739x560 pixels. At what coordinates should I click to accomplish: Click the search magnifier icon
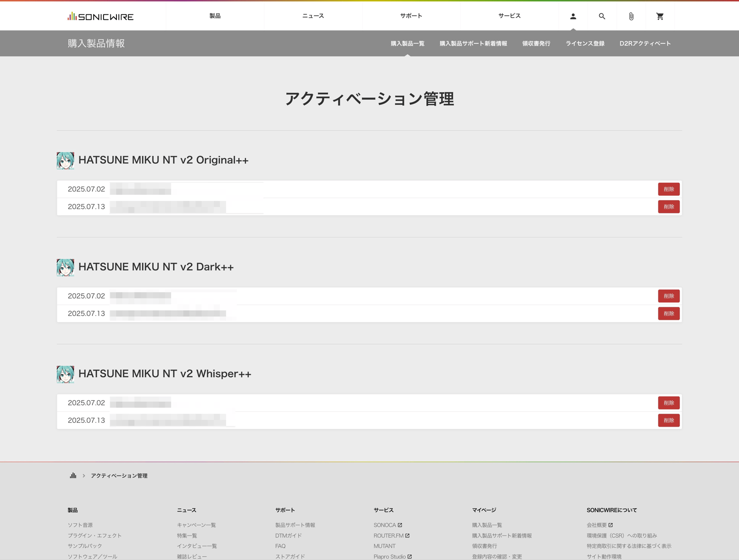click(602, 16)
